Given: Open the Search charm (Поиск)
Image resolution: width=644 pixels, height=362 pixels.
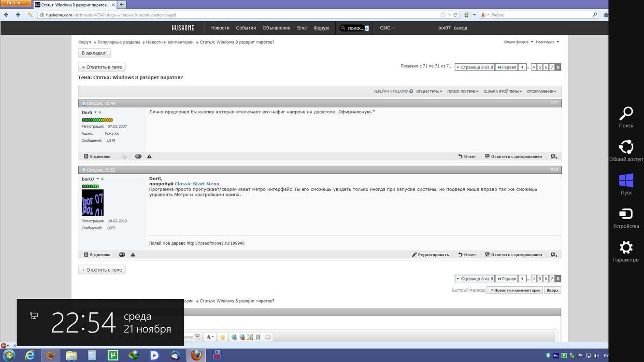Looking at the screenshot, I should click(x=626, y=117).
